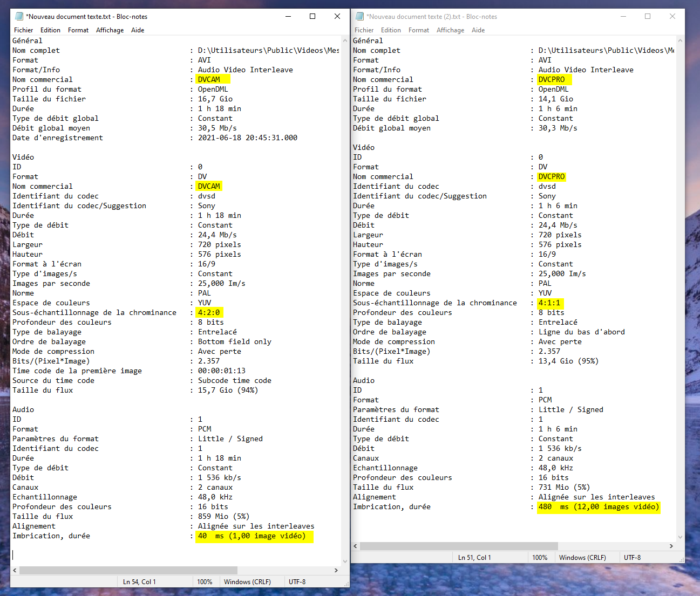This screenshot has height=596, width=700.
Task: Click 'Alignée sur les interleaves' in right window
Action: (x=597, y=497)
